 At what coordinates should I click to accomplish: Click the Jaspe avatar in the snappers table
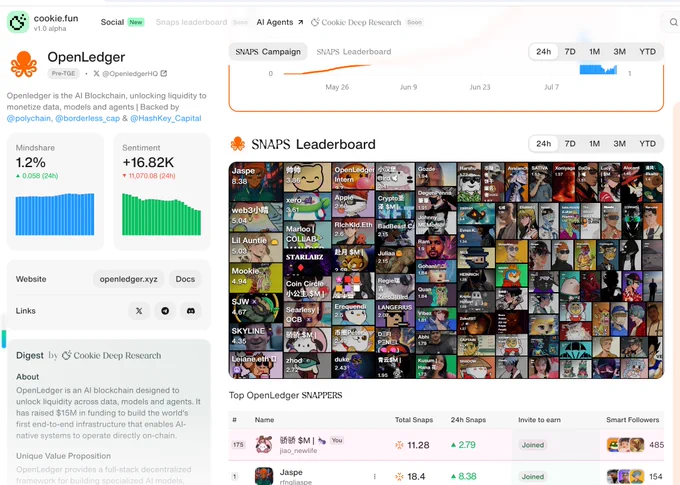[264, 476]
